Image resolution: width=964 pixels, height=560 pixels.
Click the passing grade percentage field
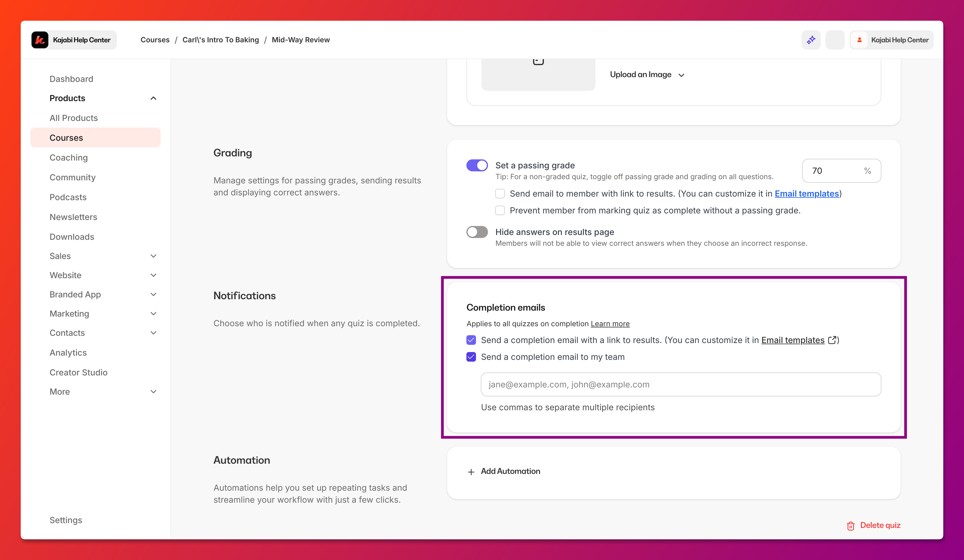coord(841,171)
